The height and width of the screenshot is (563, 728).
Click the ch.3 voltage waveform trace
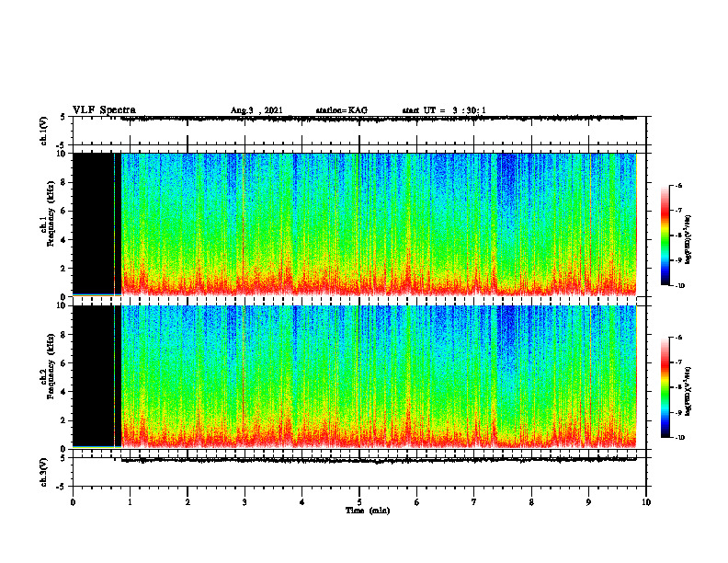379,460
